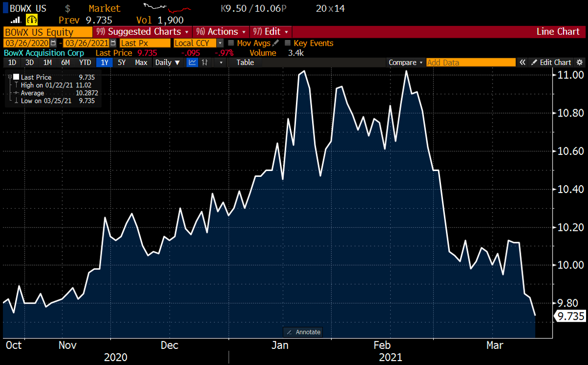The image size is (588, 365).
Task: Click the BOWX US Equity security field
Action: click(x=48, y=32)
